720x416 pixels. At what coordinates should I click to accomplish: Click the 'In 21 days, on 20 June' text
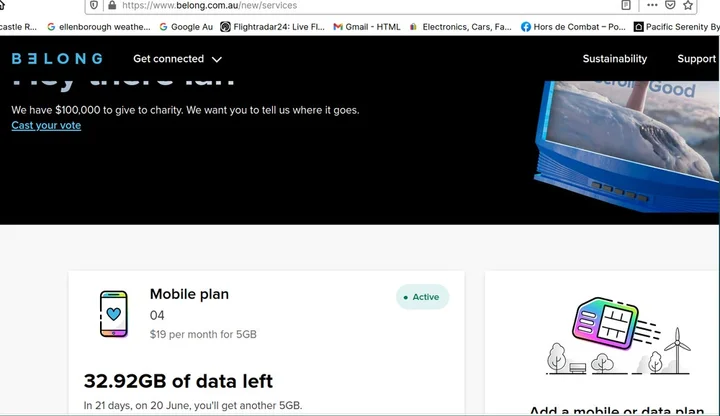(x=193, y=405)
